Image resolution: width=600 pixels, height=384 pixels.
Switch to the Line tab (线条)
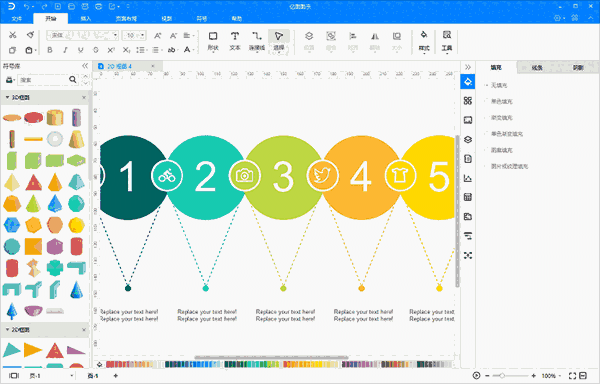pos(537,67)
